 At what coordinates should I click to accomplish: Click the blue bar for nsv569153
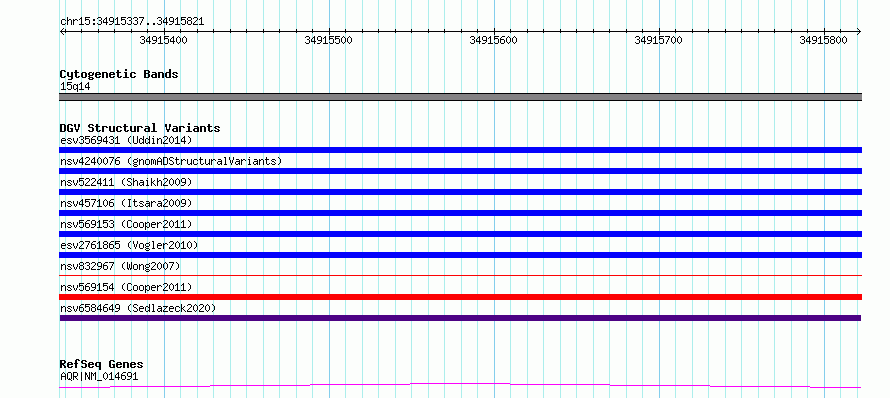(x=460, y=234)
